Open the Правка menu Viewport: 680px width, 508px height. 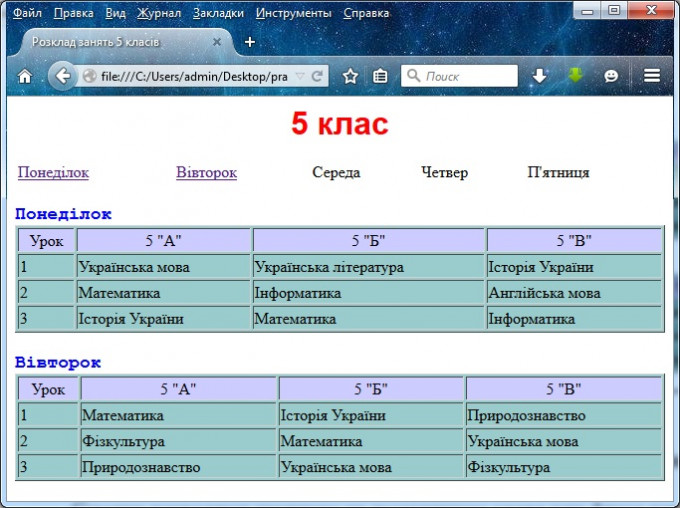pyautogui.click(x=73, y=13)
